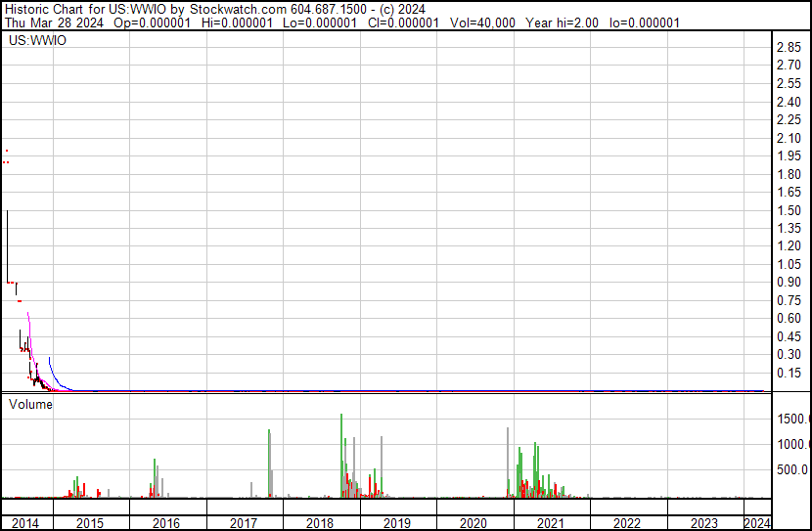This screenshot has height=531, width=812.
Task: Click the Year hi=2.00 value in the header
Action: pyautogui.click(x=562, y=22)
